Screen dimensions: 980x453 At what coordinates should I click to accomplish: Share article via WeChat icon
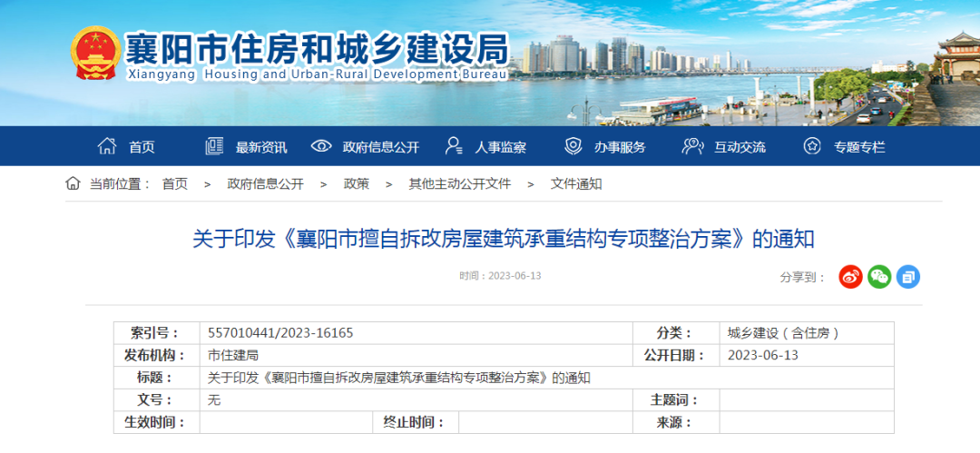click(879, 277)
